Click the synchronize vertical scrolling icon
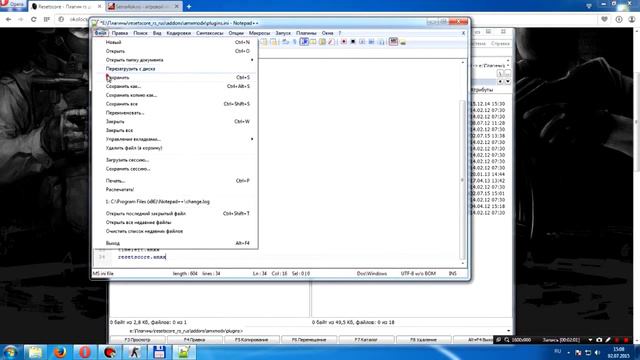This screenshot has height=360, width=640. [264, 42]
